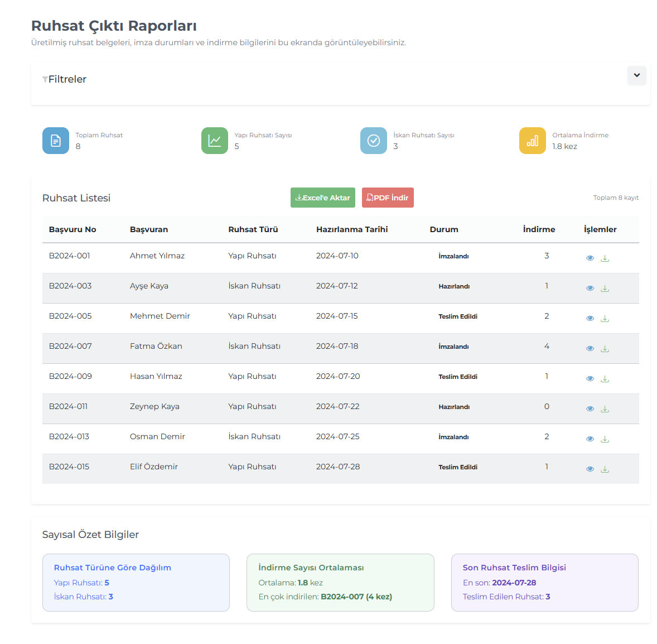Click the Filtreler section title
The width and height of the screenshot is (657, 644).
(x=67, y=79)
